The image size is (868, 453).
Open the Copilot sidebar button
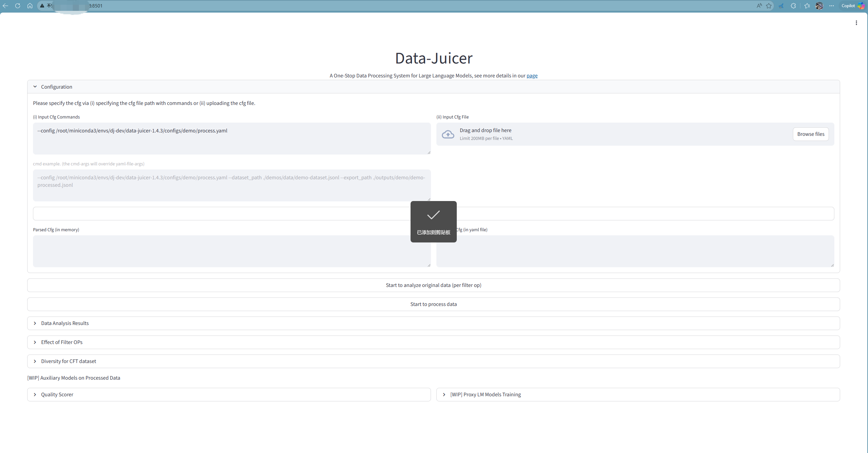(852, 6)
